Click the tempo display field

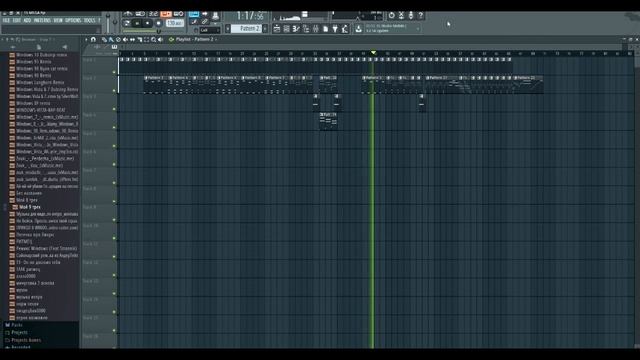175,23
